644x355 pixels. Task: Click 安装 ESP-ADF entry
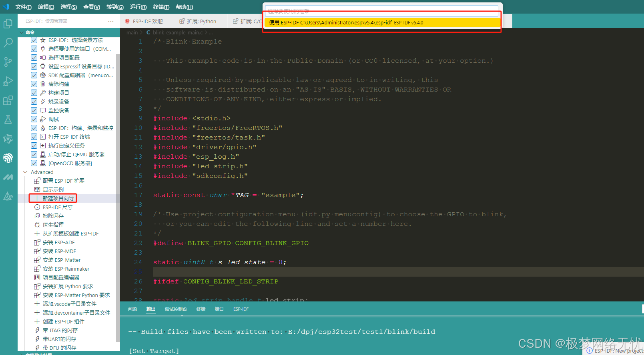[58, 242]
